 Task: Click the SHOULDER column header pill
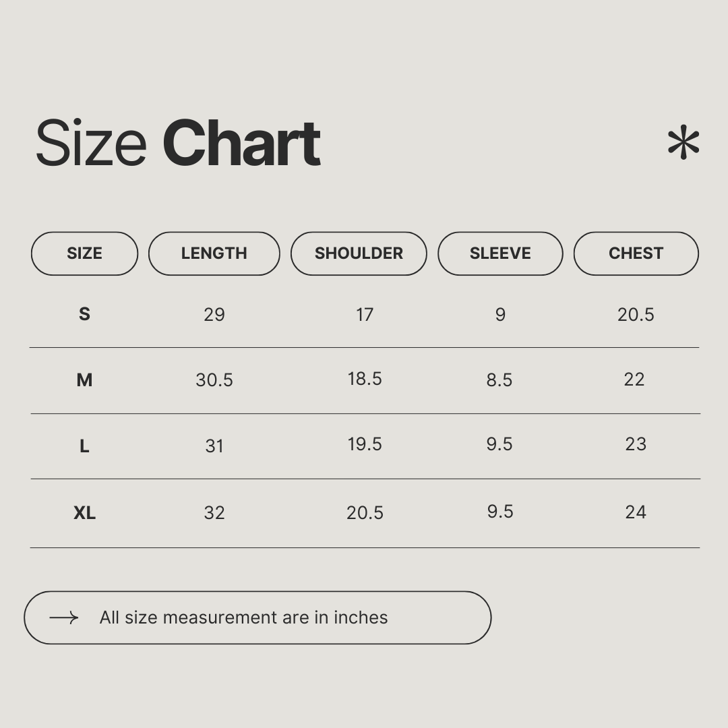point(359,253)
